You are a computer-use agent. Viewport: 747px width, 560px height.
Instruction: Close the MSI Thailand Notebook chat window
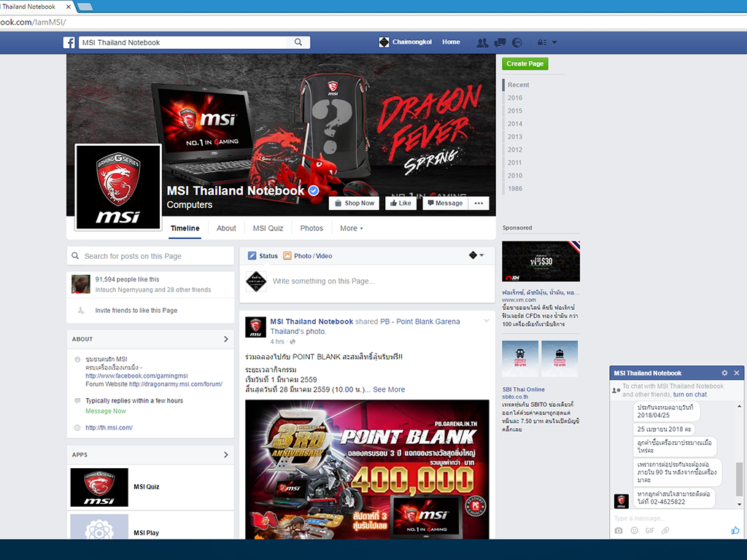coord(737,373)
